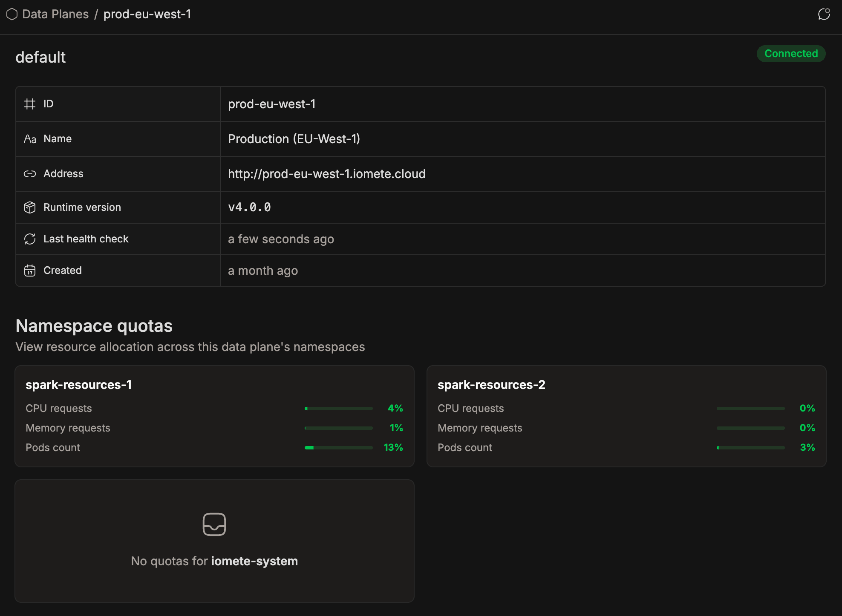Image resolution: width=842 pixels, height=616 pixels.
Task: Click the Connected status badge
Action: click(x=791, y=54)
